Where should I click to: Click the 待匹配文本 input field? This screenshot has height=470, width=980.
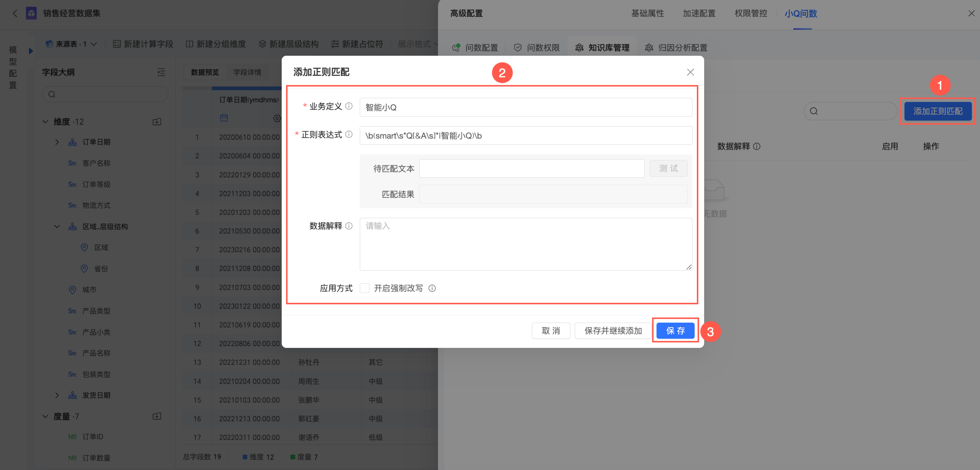click(532, 168)
